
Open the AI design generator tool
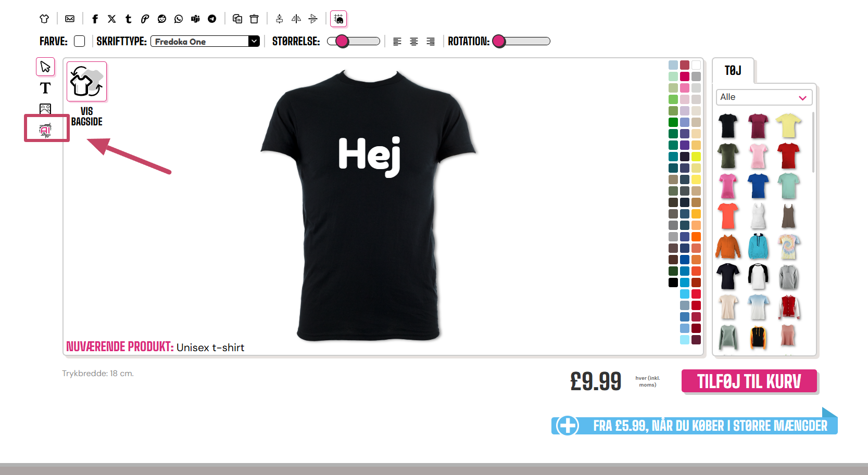point(46,130)
